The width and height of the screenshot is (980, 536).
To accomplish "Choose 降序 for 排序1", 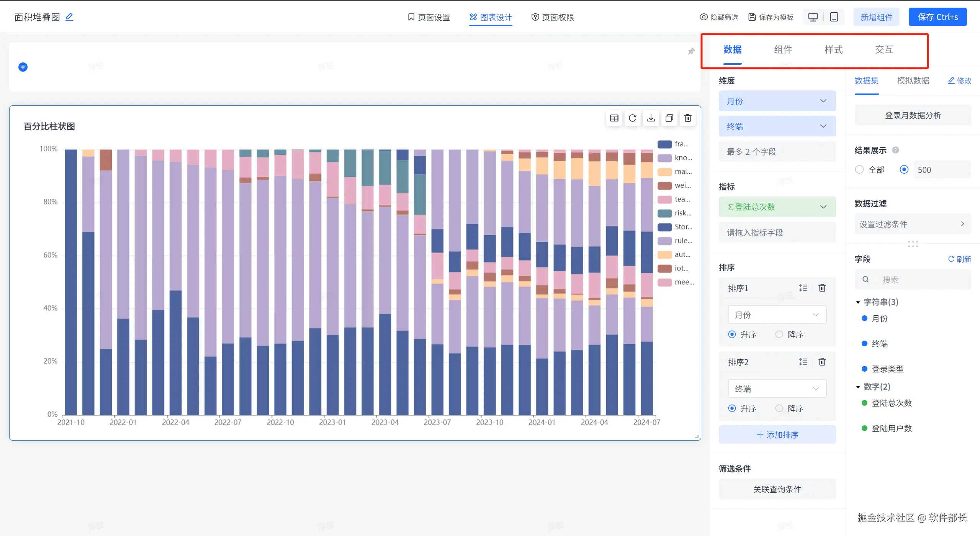I will pos(779,334).
